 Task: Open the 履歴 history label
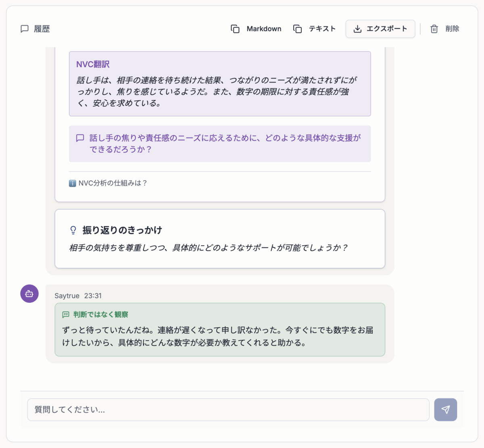[x=42, y=29]
